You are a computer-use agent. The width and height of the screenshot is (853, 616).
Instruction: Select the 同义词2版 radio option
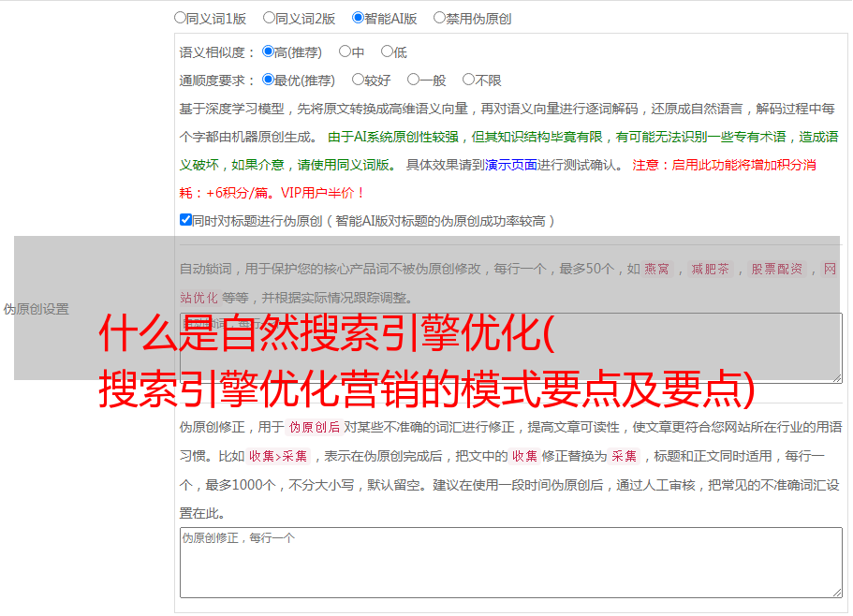269,18
